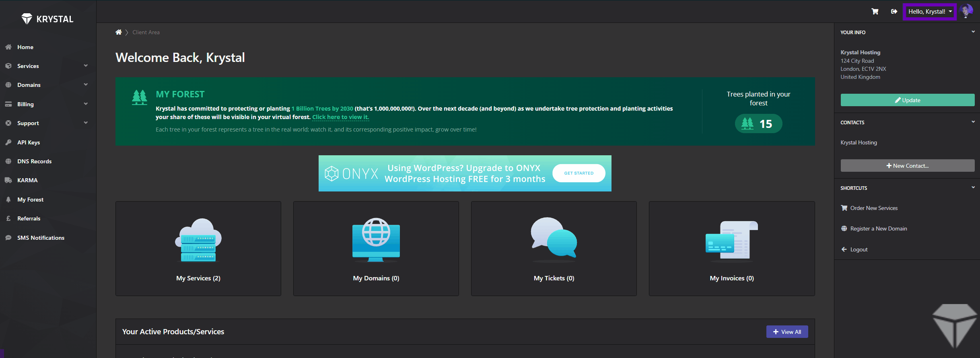Click Order New Services shortcut
This screenshot has width=980, height=358.
(x=874, y=208)
